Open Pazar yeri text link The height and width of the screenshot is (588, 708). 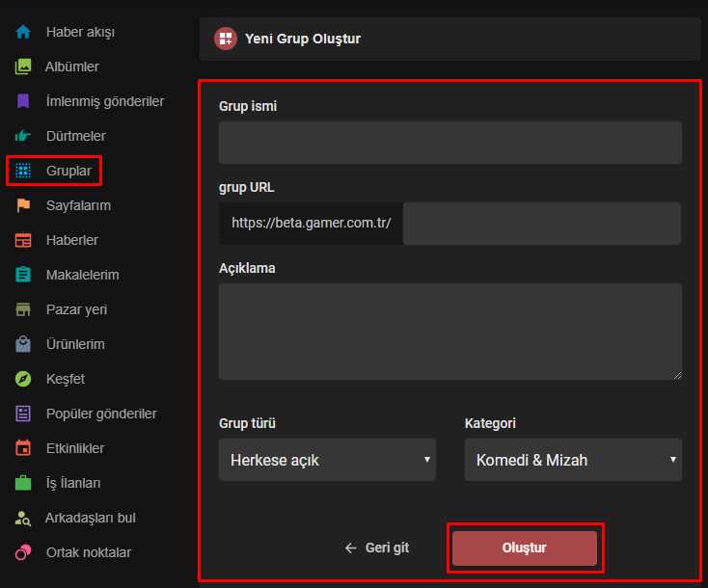tap(77, 310)
